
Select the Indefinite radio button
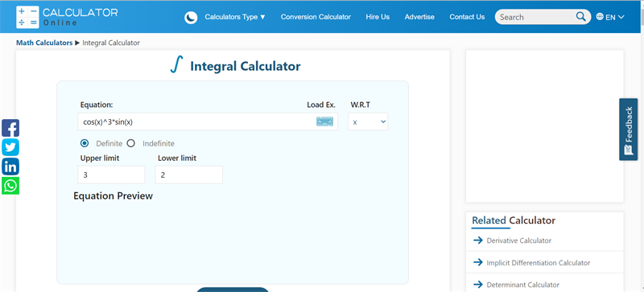(130, 143)
